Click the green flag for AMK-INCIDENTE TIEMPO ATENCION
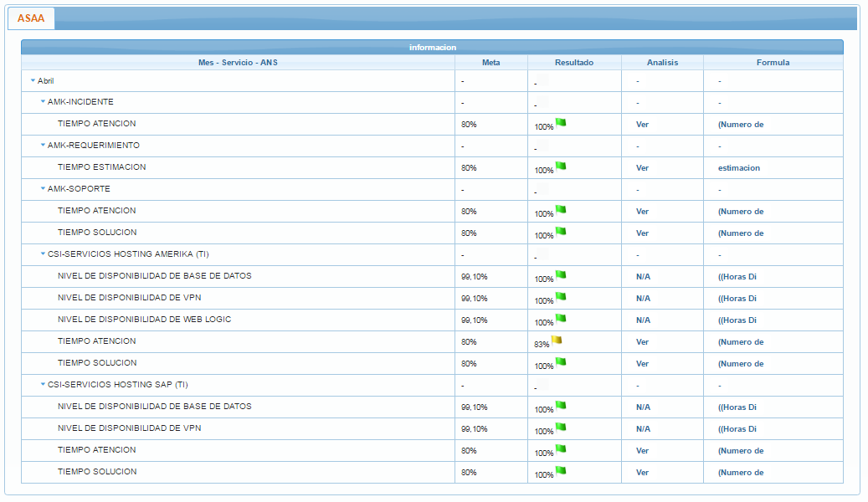The image size is (868, 502). [x=561, y=122]
